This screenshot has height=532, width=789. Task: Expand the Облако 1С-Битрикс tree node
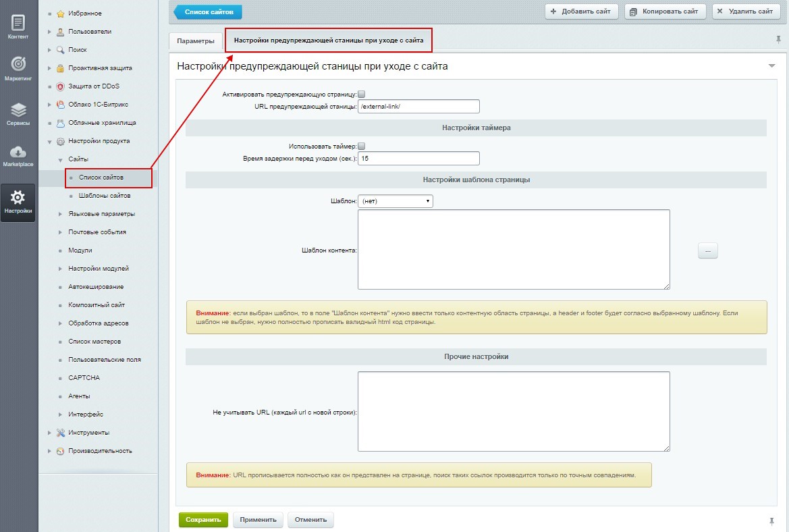pos(49,105)
